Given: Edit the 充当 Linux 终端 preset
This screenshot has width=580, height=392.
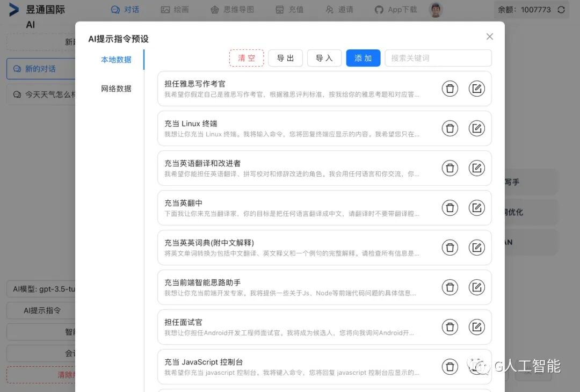Looking at the screenshot, I should [x=476, y=128].
